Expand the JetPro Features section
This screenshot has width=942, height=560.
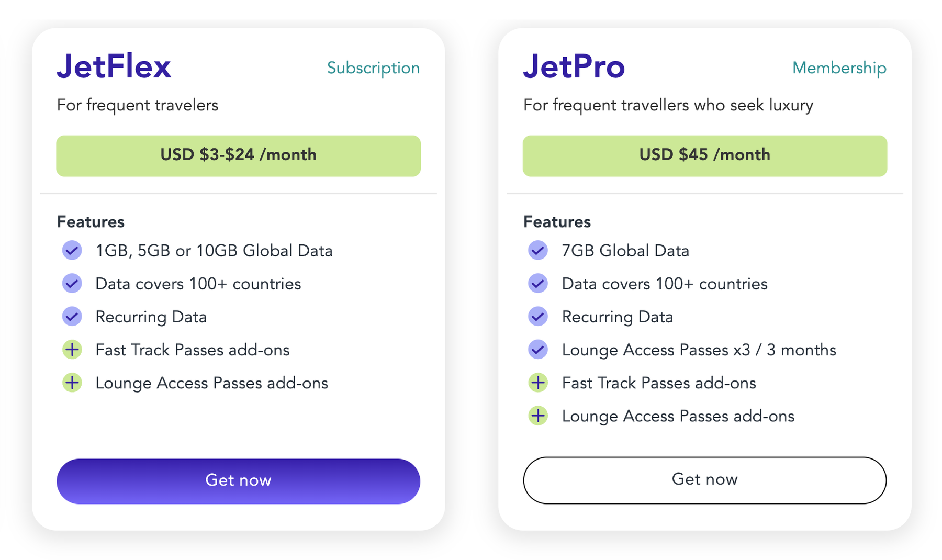pos(556,221)
